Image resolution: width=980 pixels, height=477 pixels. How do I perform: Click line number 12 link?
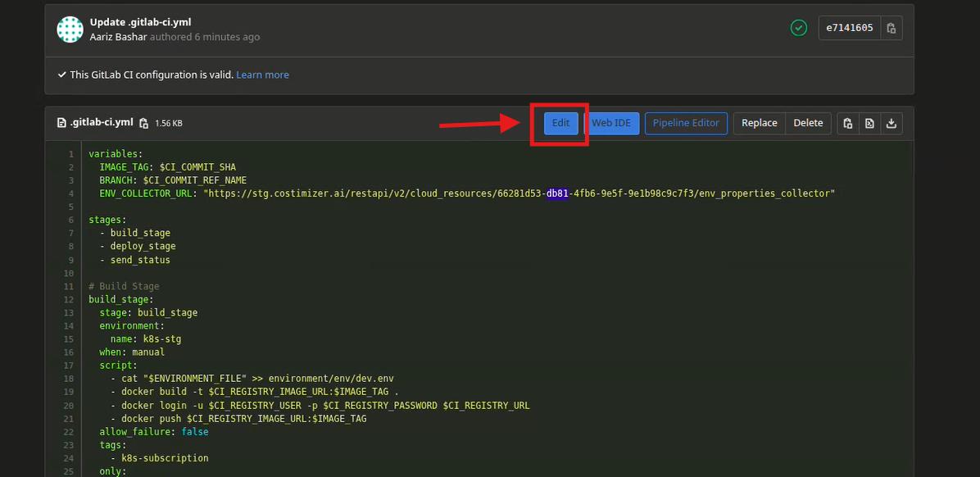click(x=69, y=299)
